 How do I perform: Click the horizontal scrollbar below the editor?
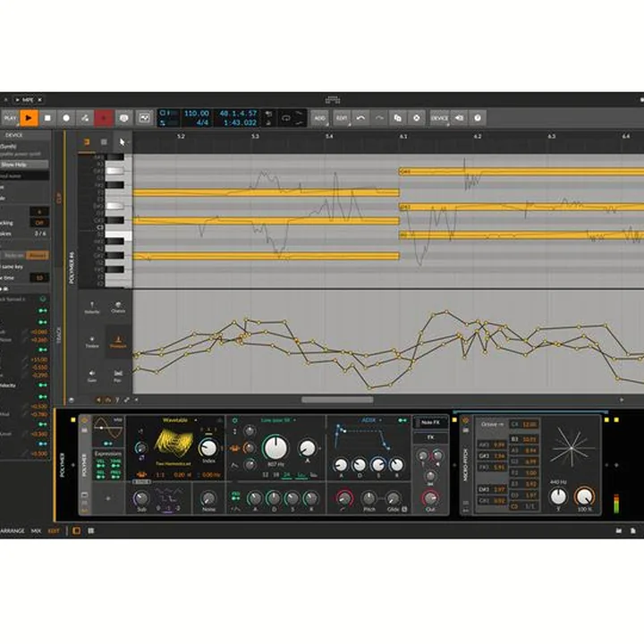coord(337,400)
